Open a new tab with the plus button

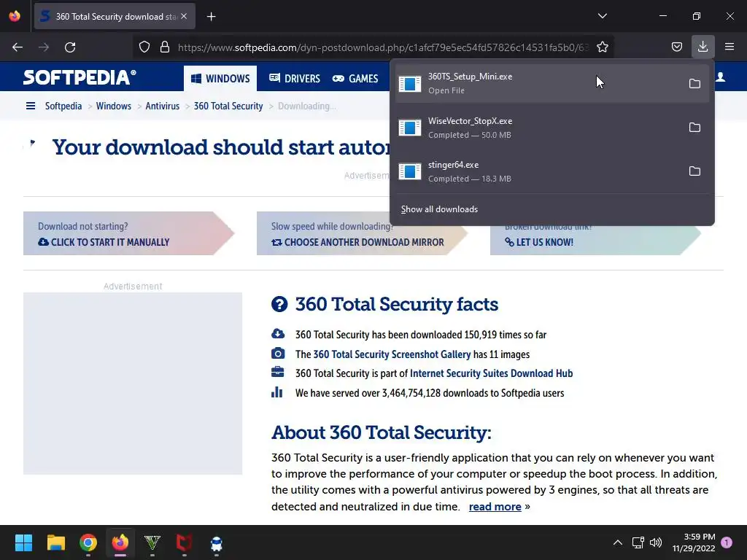click(211, 17)
